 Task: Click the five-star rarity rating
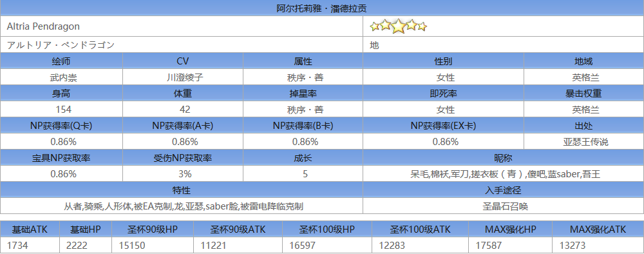398,26
